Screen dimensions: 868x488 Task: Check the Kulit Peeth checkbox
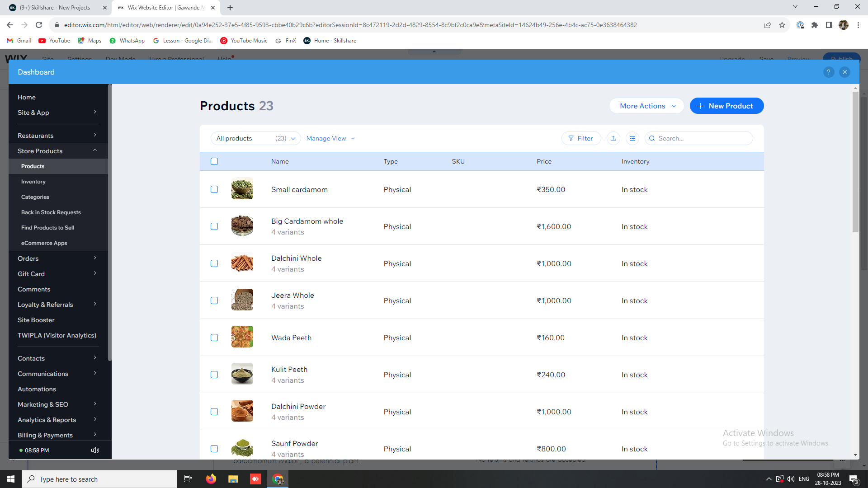tap(214, 375)
